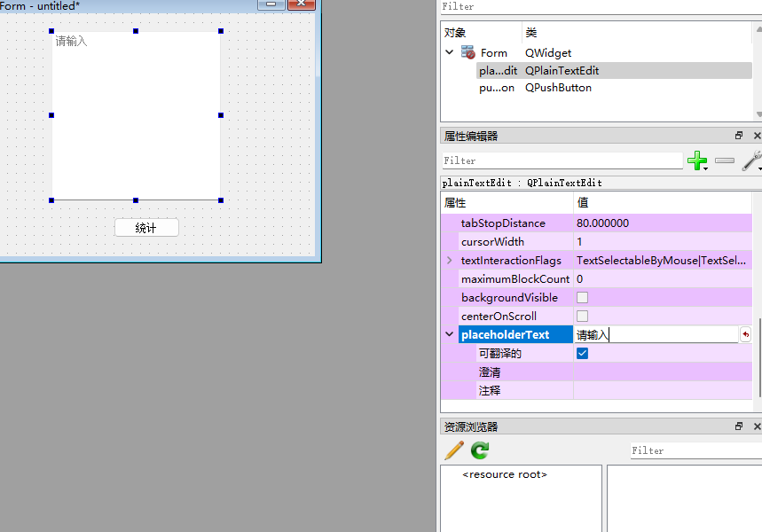Click the maximumBlockCount value 0
Image resolution: width=762 pixels, height=532 pixels.
580,279
